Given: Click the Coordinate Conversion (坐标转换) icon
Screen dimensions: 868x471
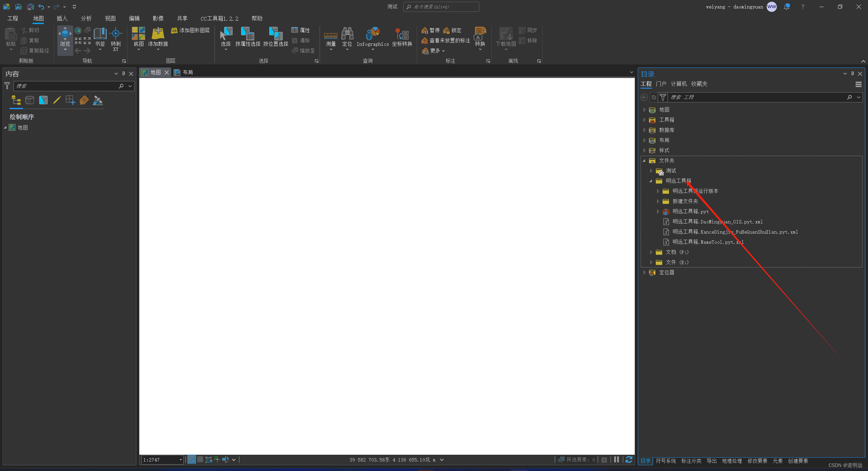Looking at the screenshot, I should (402, 34).
